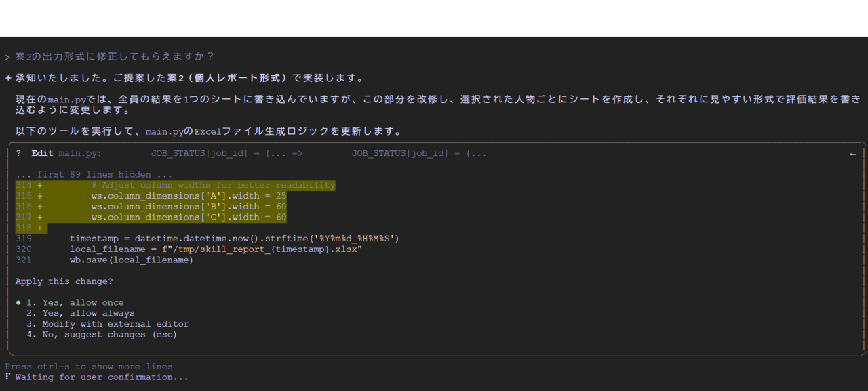Click the plus marker on blank line 318

[x=39, y=228]
